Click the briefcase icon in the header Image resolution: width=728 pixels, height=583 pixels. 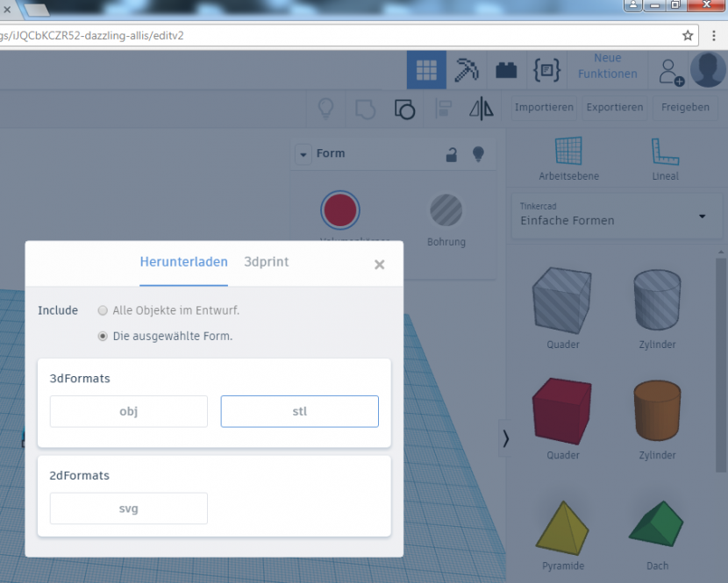click(x=506, y=69)
